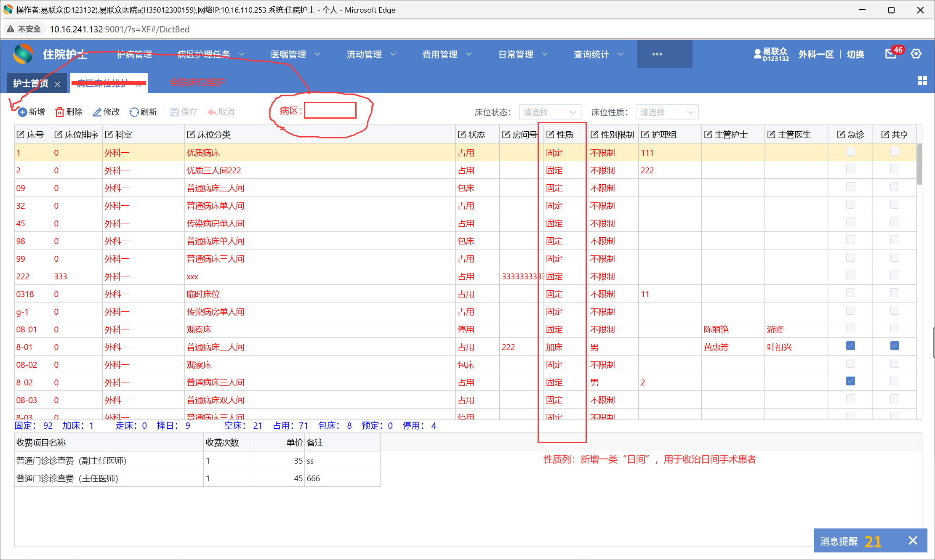The image size is (935, 560).
Task: Click the 修改 edit pencil icon
Action: (x=97, y=112)
